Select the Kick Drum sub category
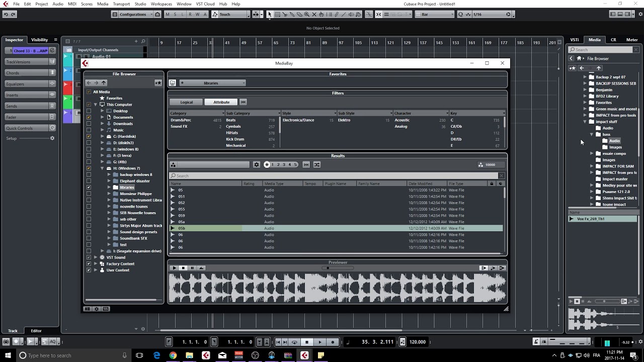The height and width of the screenshot is (362, 644). point(235,139)
